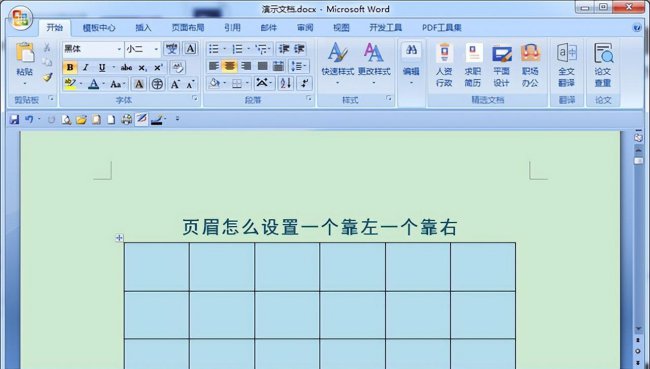
Task: Click the phonetic guide (文) icon
Action: coord(172,49)
